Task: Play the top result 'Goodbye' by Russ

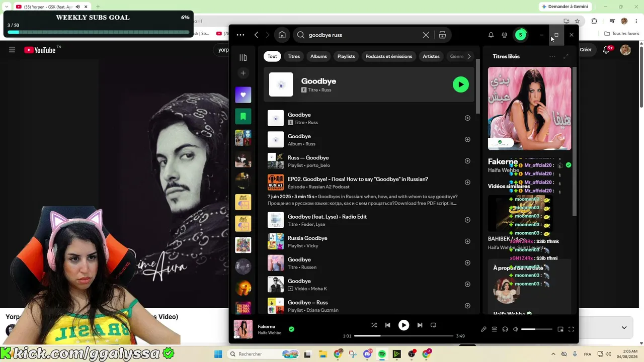Action: [x=460, y=84]
